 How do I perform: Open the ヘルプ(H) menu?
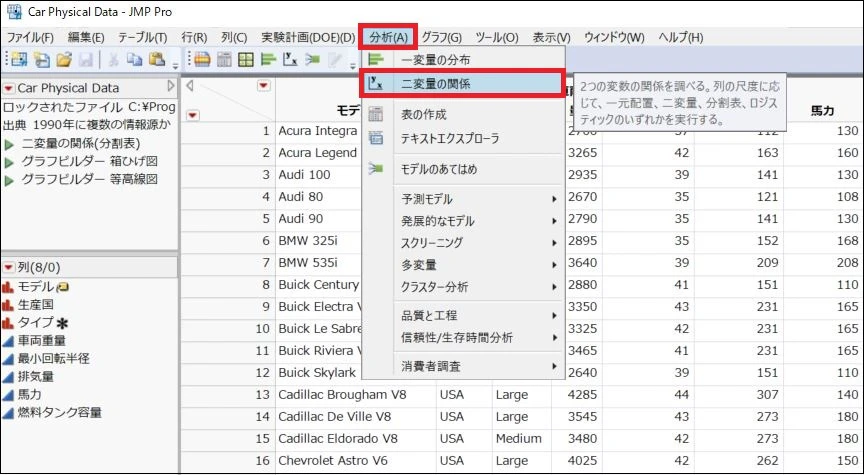[681, 37]
